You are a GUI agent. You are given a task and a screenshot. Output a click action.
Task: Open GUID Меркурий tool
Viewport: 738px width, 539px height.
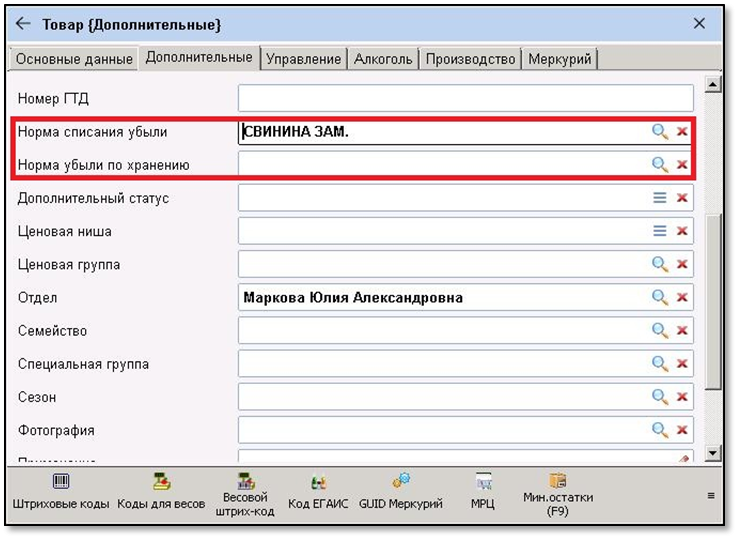(x=400, y=492)
